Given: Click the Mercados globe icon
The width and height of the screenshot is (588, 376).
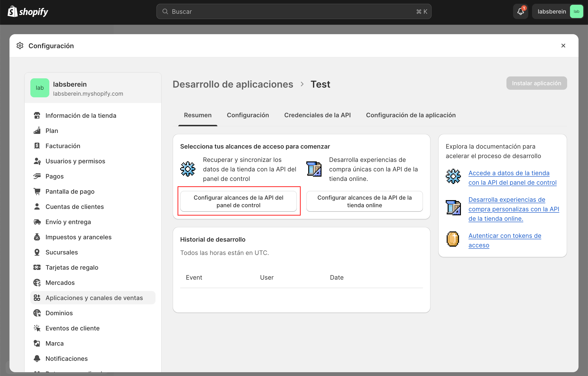Looking at the screenshot, I should point(37,283).
